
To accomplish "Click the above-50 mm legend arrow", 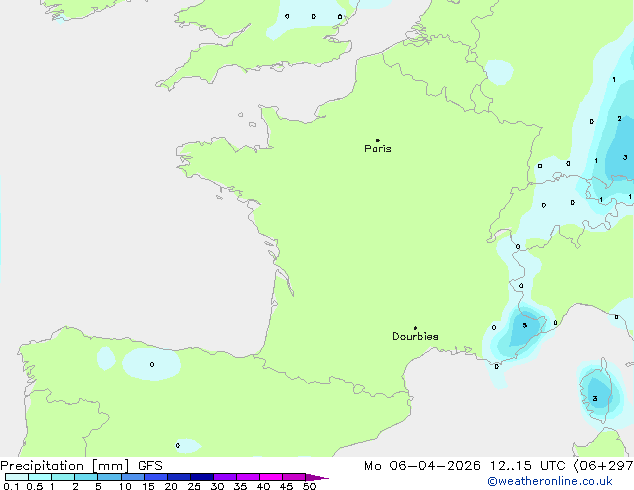I will click(x=317, y=477).
